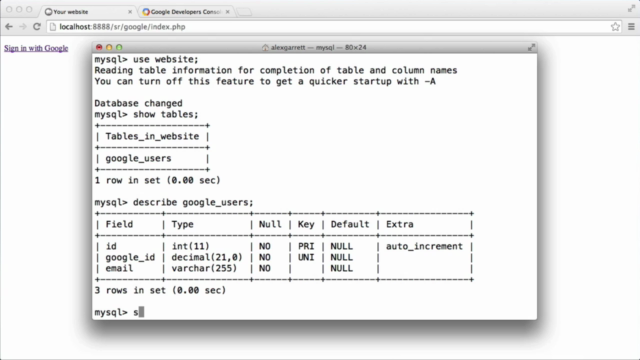Click the Null column header
640x360 pixels.
tap(270, 224)
